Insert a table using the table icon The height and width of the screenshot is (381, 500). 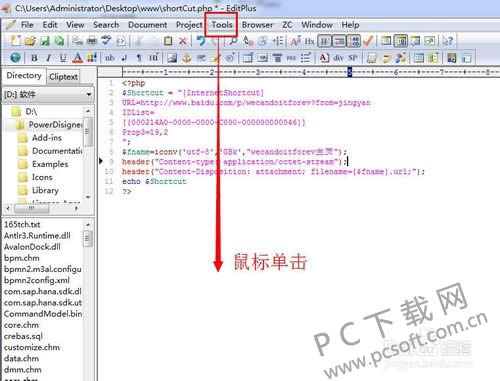pyautogui.click(x=248, y=58)
